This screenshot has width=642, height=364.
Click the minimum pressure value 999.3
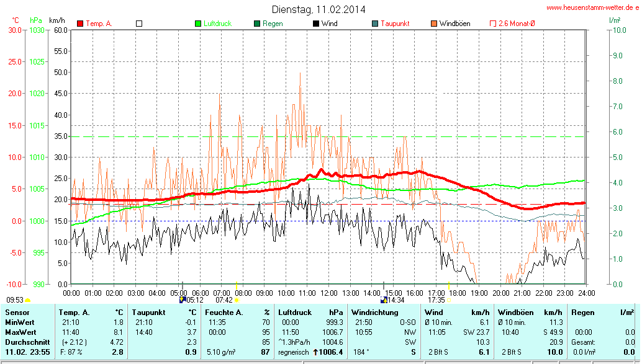point(335,322)
